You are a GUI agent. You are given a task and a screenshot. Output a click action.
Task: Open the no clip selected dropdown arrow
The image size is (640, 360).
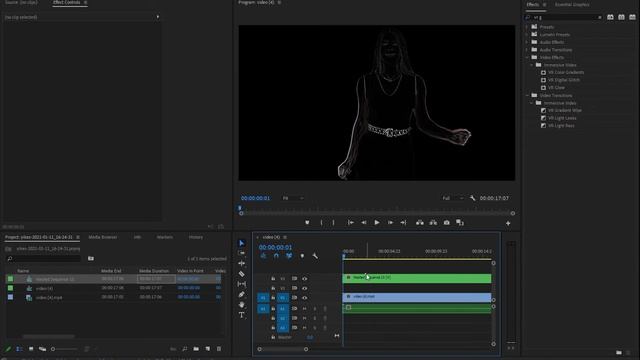coord(158,17)
